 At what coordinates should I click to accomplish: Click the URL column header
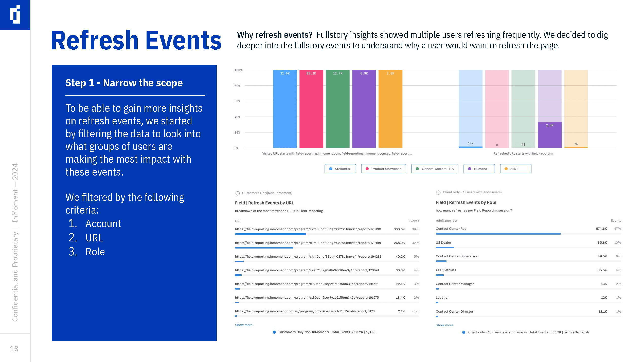[x=238, y=221]
